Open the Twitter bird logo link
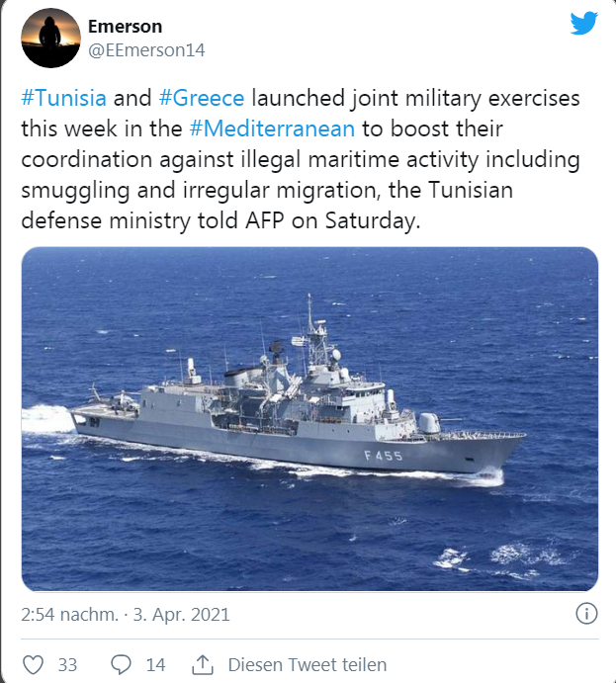Image resolution: width=616 pixels, height=683 pixels. 584,24
